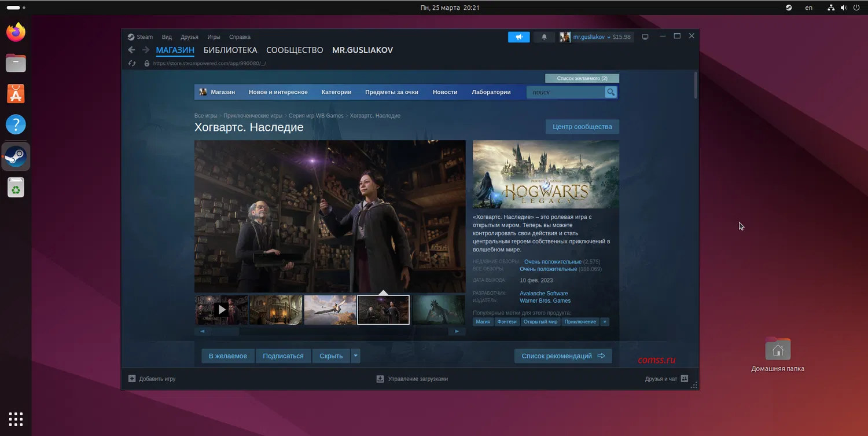Open the Друзья menu
This screenshot has width=868, height=436.
coord(189,37)
